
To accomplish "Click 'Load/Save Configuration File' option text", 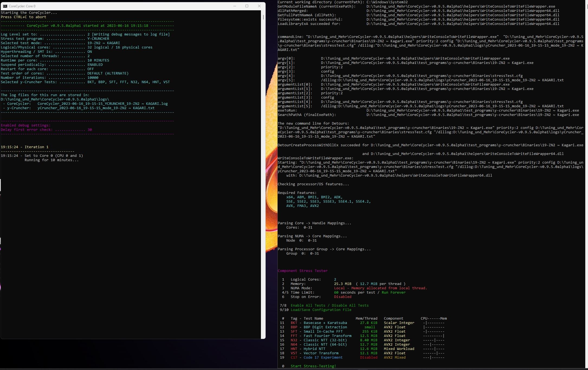I will click(321, 310).
